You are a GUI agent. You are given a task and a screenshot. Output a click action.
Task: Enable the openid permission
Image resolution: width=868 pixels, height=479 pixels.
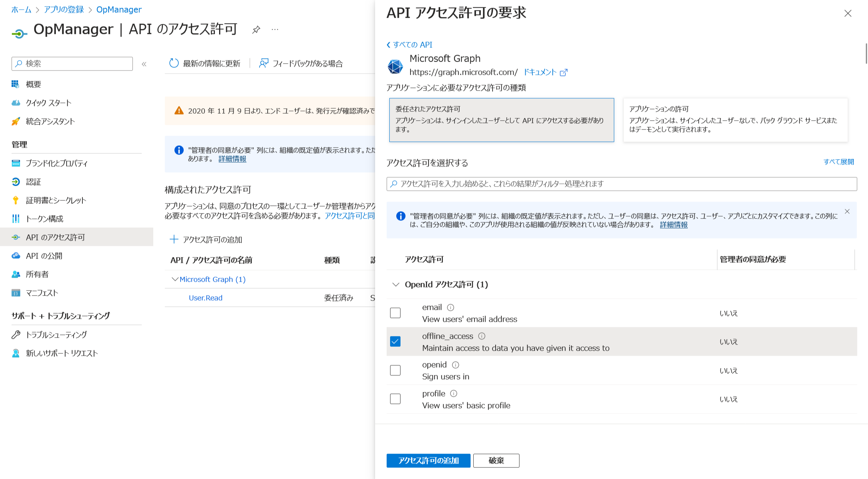[x=395, y=370]
